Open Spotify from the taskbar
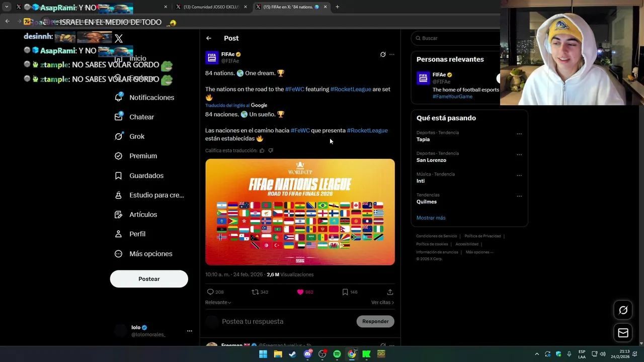 click(337, 354)
